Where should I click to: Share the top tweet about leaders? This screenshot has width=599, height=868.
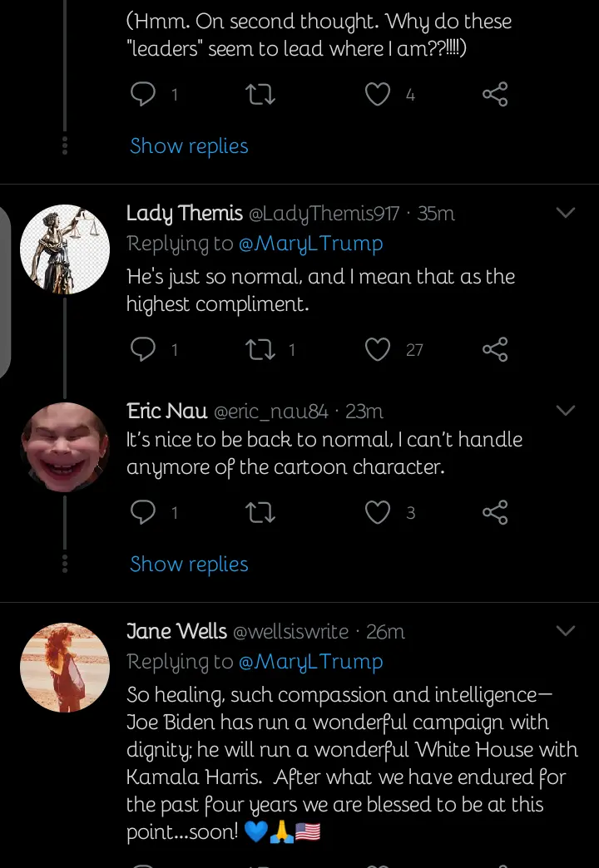click(495, 95)
